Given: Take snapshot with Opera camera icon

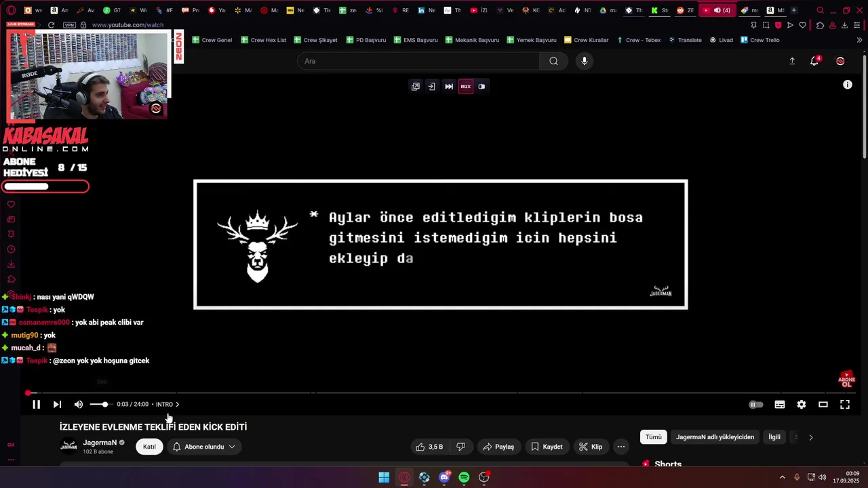Looking at the screenshot, I should click(766, 25).
